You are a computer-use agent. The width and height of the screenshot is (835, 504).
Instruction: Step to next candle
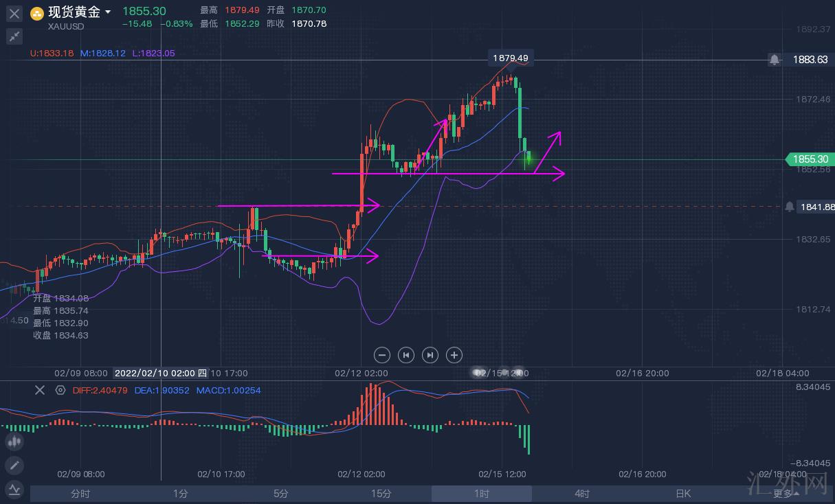[x=430, y=355]
